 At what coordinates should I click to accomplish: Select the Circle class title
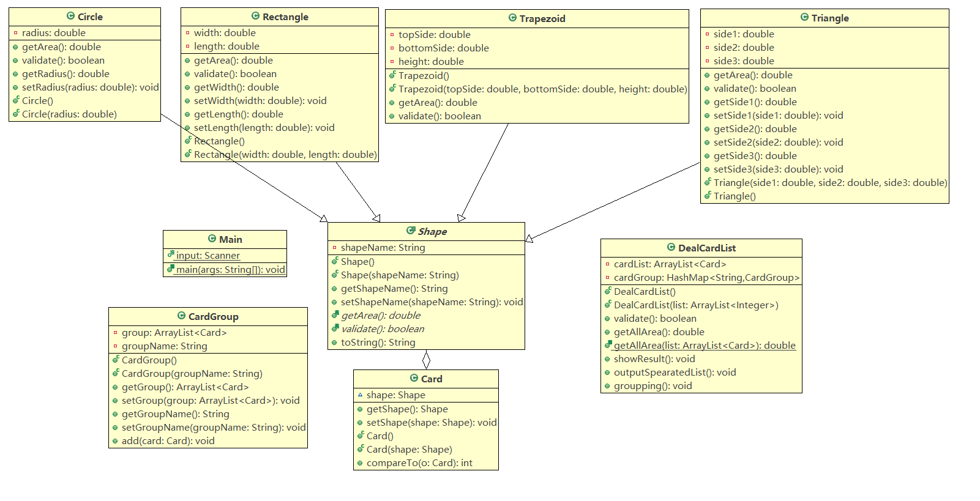pyautogui.click(x=90, y=17)
